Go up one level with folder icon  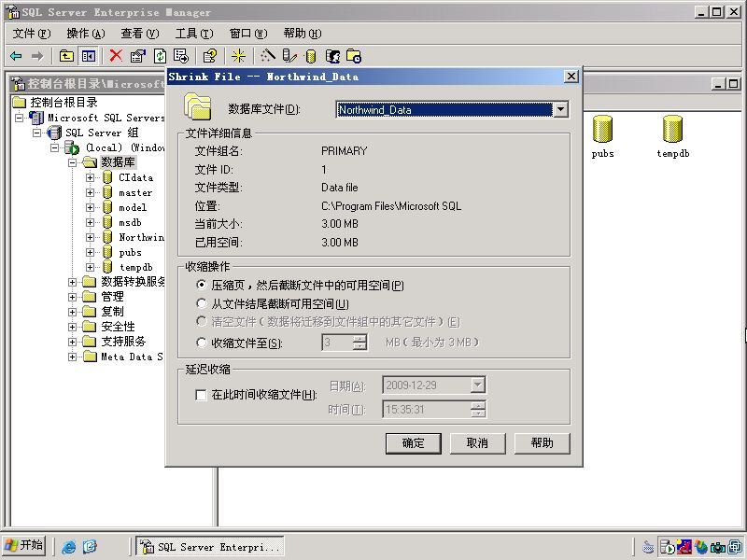coord(66,56)
